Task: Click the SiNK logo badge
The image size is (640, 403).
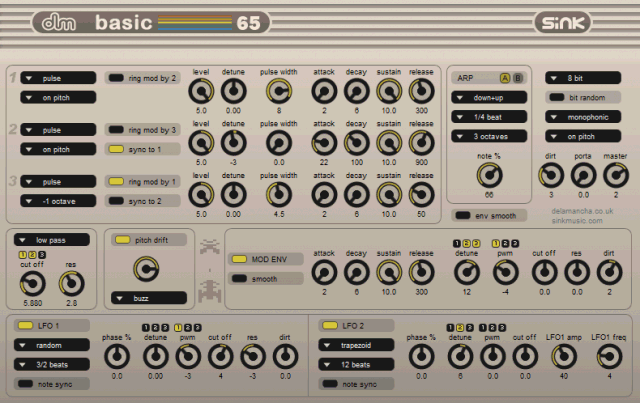Action: 583,22
